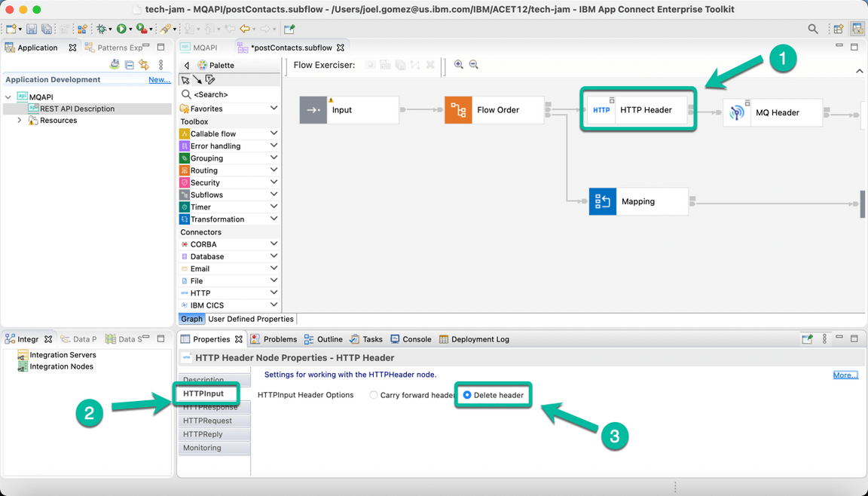The width and height of the screenshot is (868, 496).
Task: Click the palette Search input field
Action: [211, 95]
